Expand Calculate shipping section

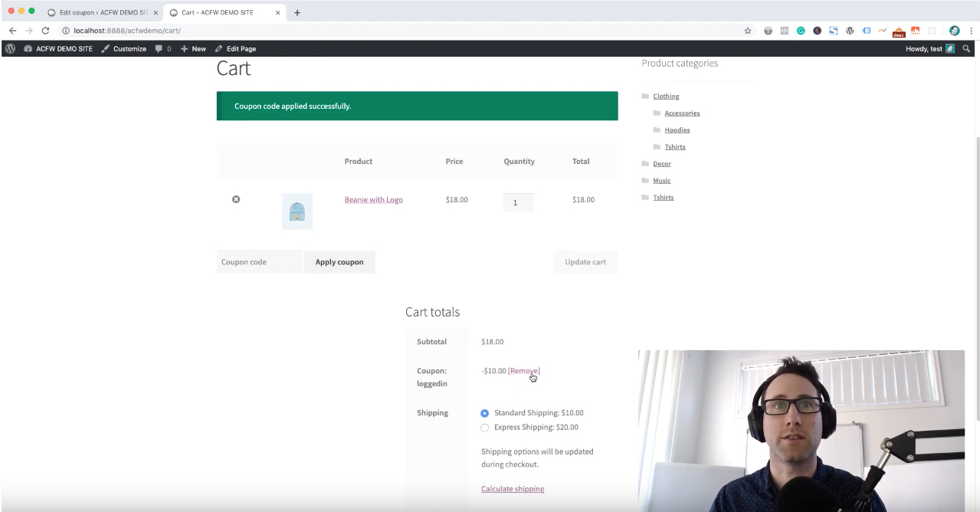(513, 489)
